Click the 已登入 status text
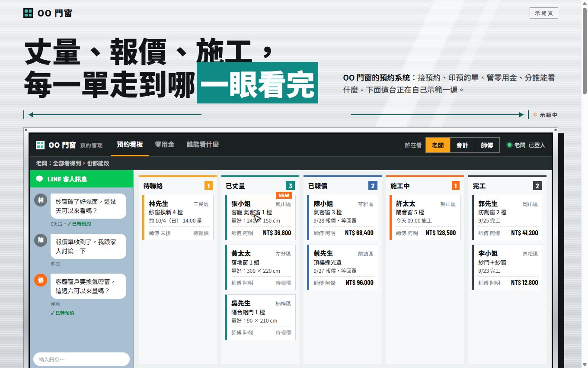This screenshot has width=588, height=368. click(537, 145)
